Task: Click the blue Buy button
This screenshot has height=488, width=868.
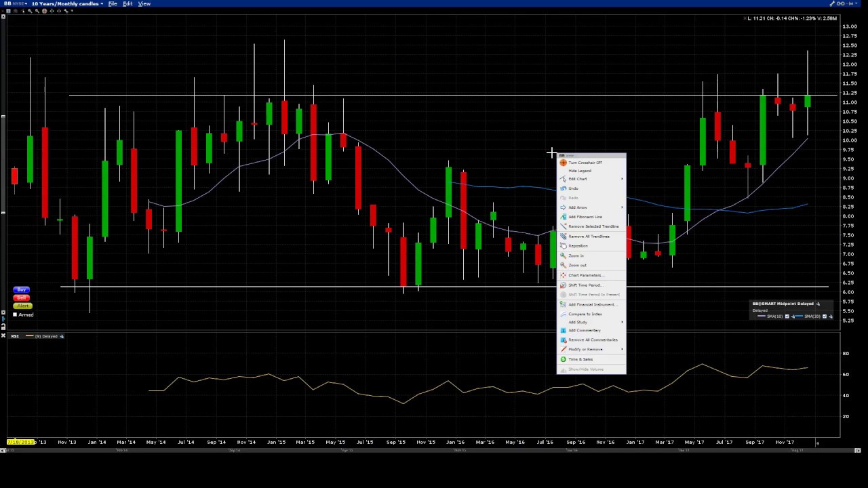Action: click(x=22, y=289)
